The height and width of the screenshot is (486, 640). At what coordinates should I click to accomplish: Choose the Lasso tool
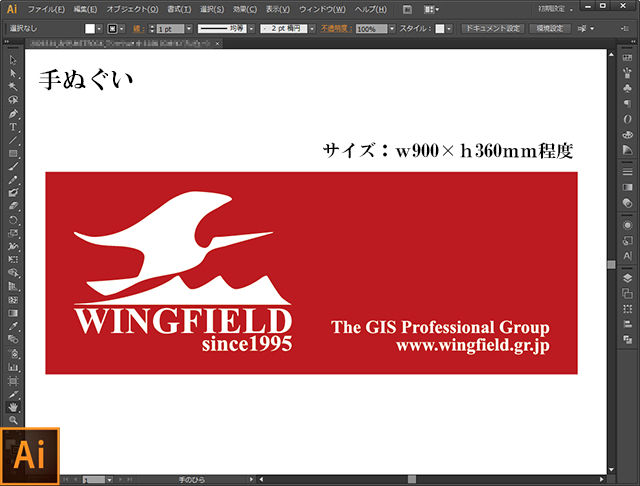(x=13, y=100)
